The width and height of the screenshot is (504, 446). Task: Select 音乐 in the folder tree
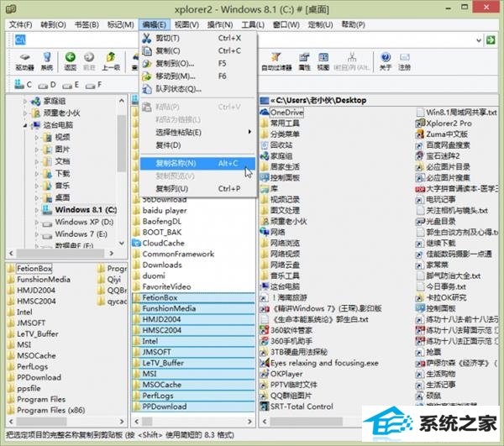tap(62, 186)
